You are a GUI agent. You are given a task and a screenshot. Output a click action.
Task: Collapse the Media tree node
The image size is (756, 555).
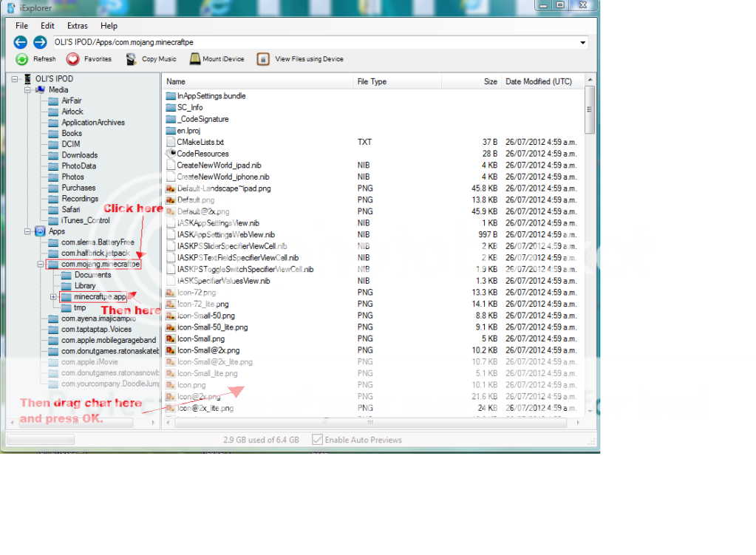(27, 90)
